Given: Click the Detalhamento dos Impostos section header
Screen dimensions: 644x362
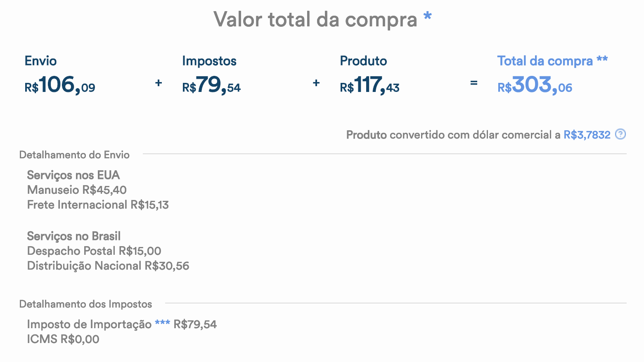Looking at the screenshot, I should click(85, 304).
